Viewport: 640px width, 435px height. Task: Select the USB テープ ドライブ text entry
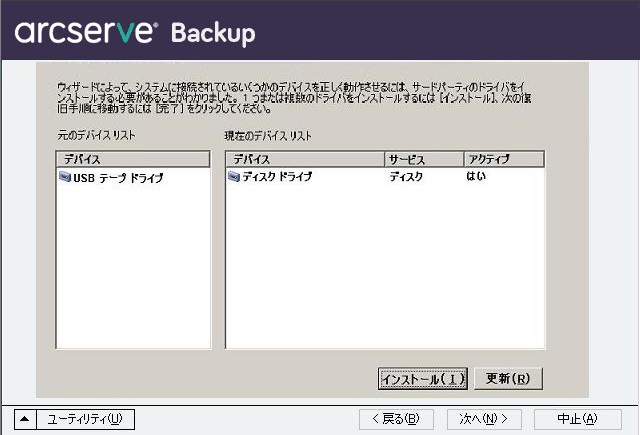point(118,178)
